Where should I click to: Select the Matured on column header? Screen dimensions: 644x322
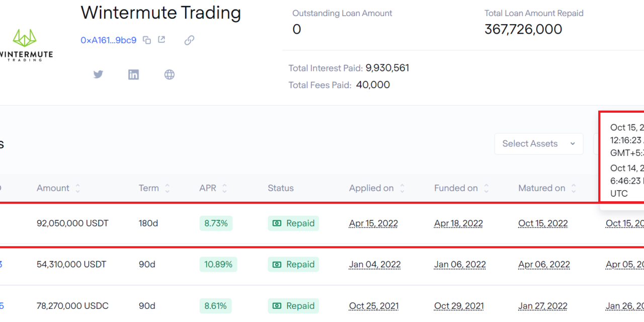543,188
